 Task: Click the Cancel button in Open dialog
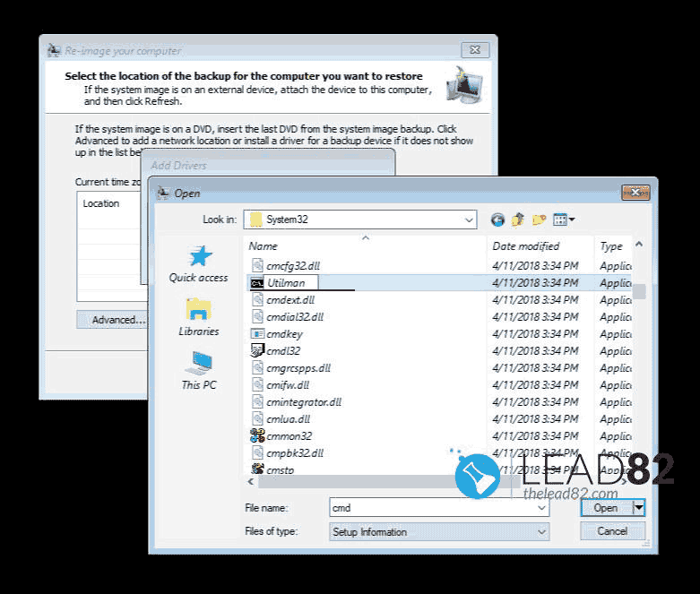[612, 531]
